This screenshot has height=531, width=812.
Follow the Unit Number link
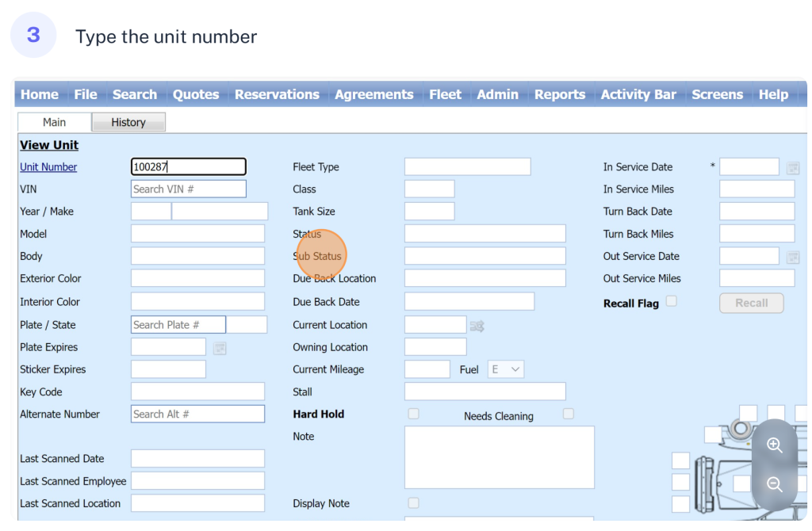pyautogui.click(x=48, y=167)
